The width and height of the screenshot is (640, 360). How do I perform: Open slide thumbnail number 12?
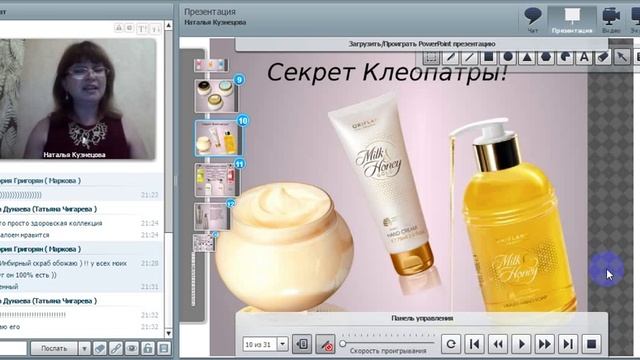coord(212,216)
